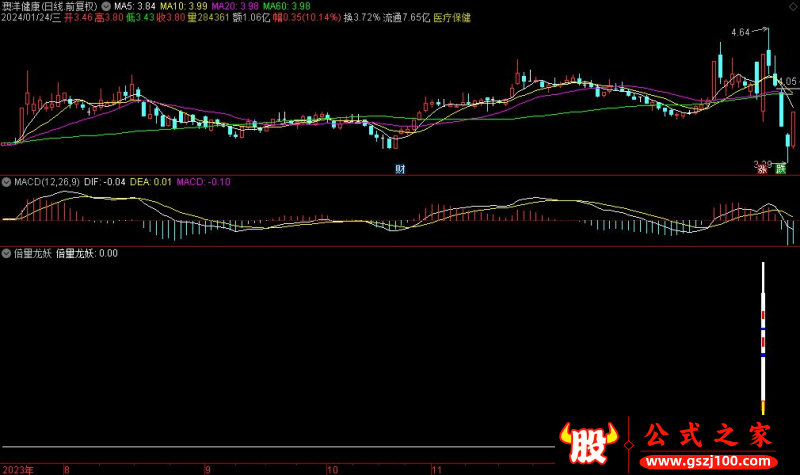Screen dimensions: 800x475
Task: Click the MA20: 3.98 label
Action: [235, 7]
